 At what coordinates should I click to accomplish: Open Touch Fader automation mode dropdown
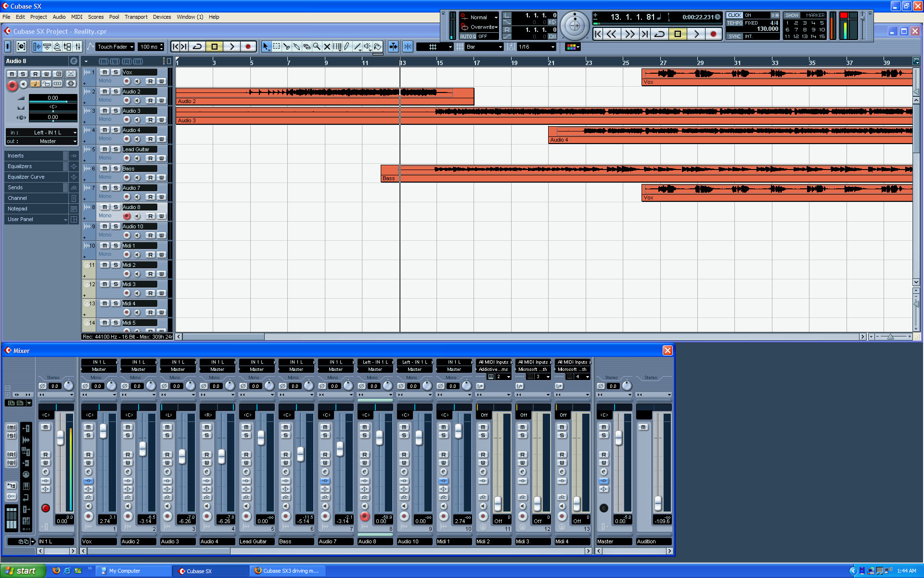coord(115,47)
